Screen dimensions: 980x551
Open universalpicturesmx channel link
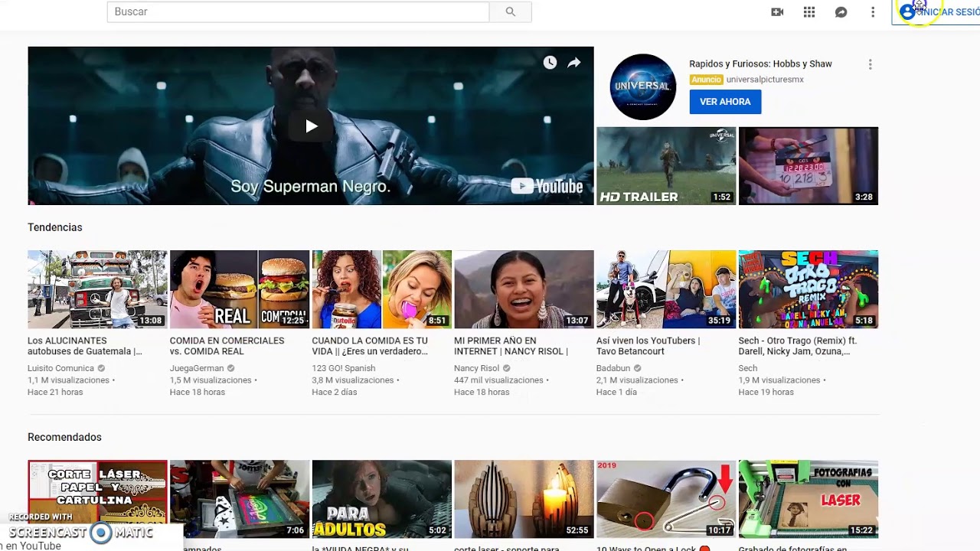click(x=765, y=80)
